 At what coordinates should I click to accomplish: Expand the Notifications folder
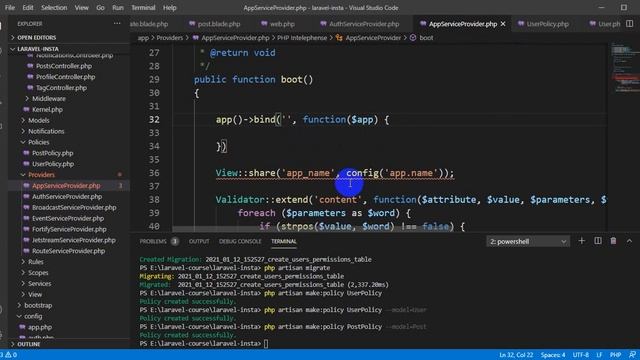tap(46, 131)
